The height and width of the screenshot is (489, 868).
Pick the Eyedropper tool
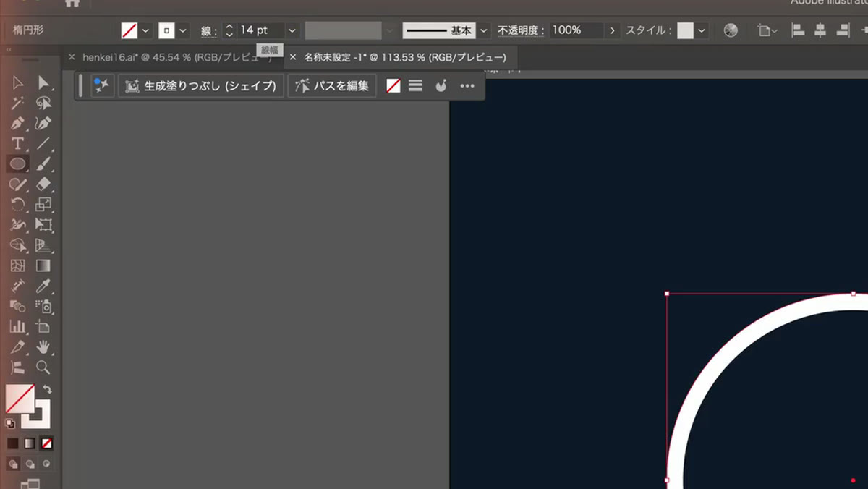43,286
